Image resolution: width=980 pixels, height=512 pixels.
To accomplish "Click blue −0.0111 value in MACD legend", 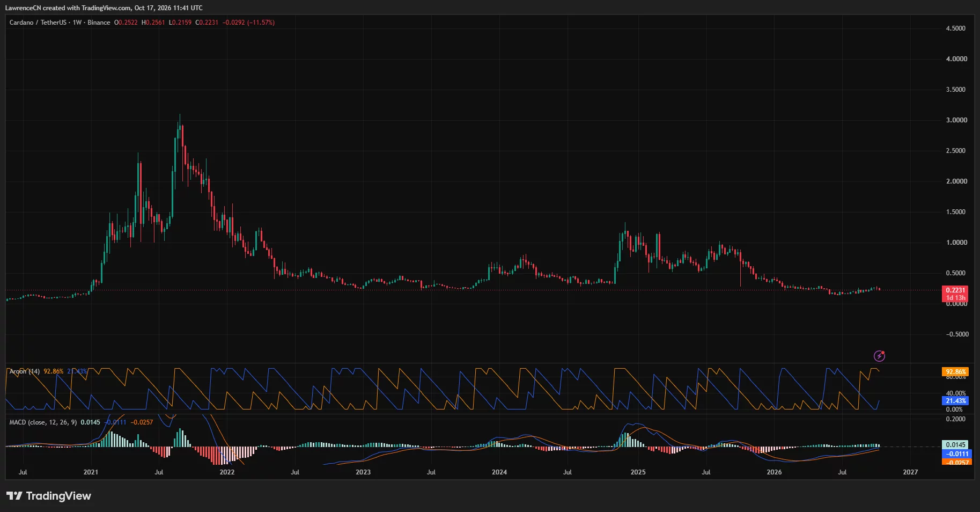I will [115, 422].
